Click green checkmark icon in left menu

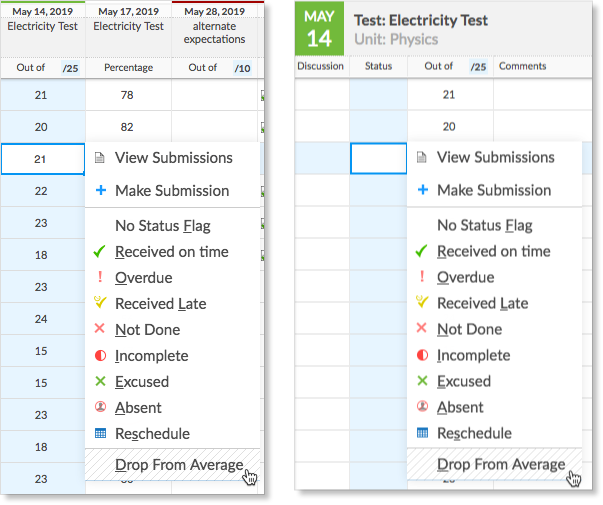pos(99,252)
